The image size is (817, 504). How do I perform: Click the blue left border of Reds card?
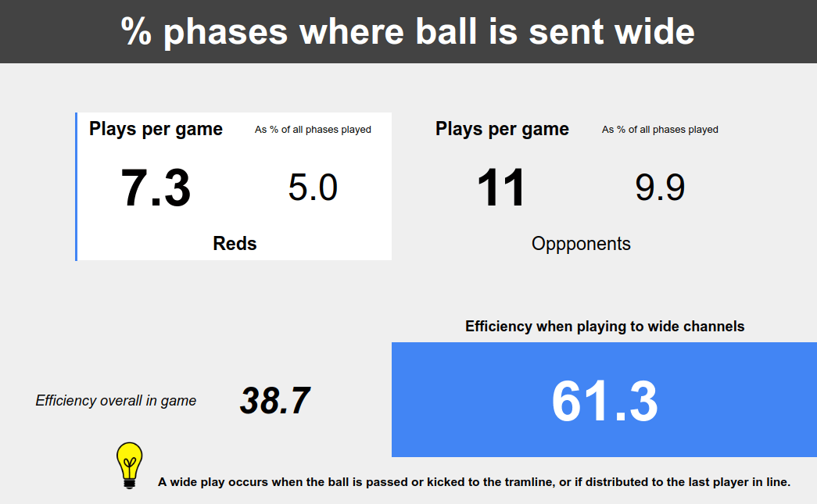(76, 187)
